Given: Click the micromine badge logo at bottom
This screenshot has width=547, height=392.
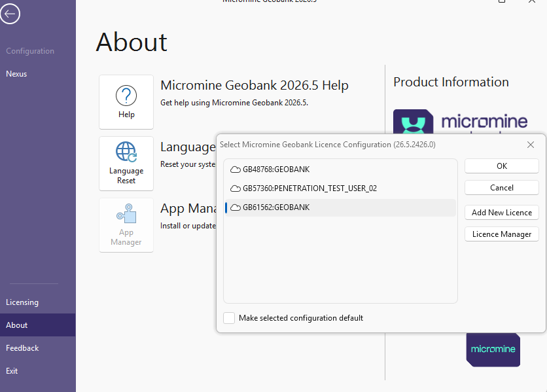Looking at the screenshot, I should [x=493, y=349].
